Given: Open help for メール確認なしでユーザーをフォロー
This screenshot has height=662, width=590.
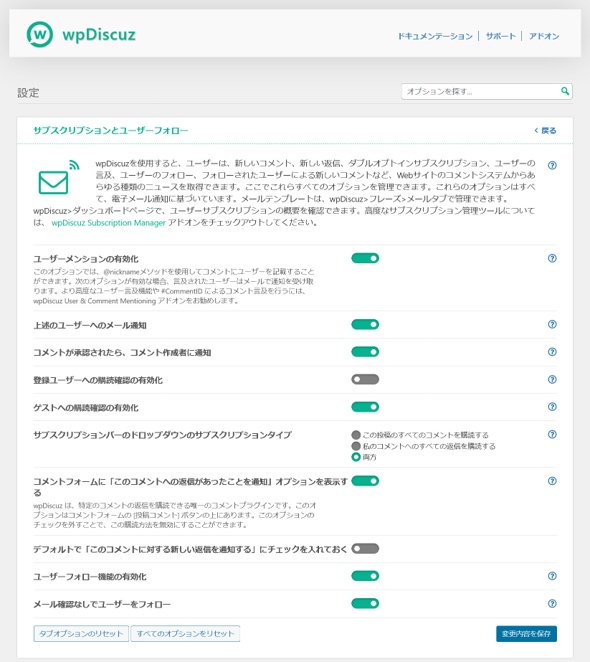Looking at the screenshot, I should click(x=552, y=604).
